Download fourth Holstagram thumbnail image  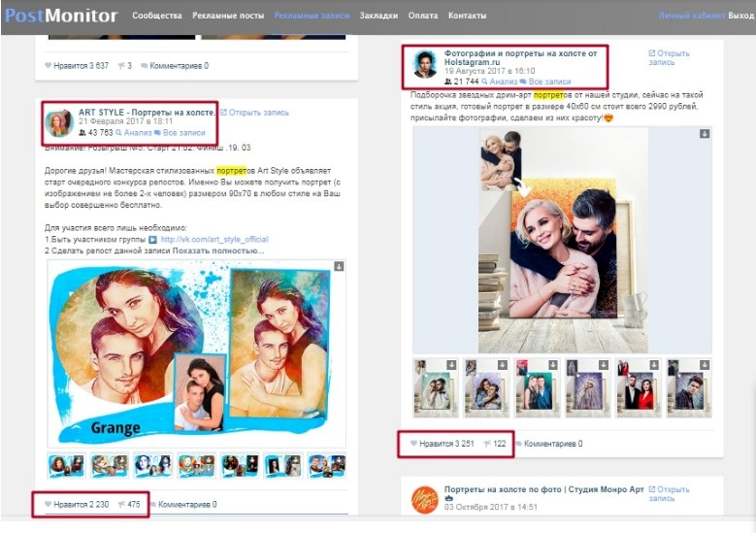point(604,365)
